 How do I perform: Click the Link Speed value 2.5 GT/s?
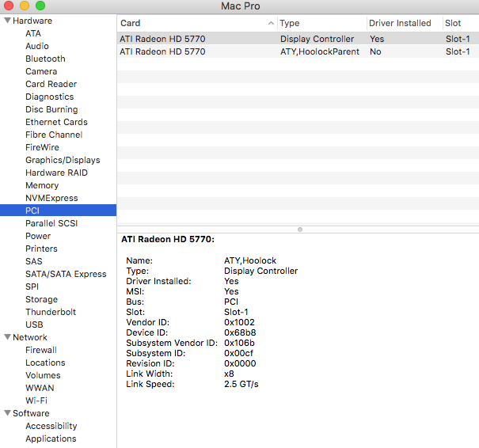[241, 384]
